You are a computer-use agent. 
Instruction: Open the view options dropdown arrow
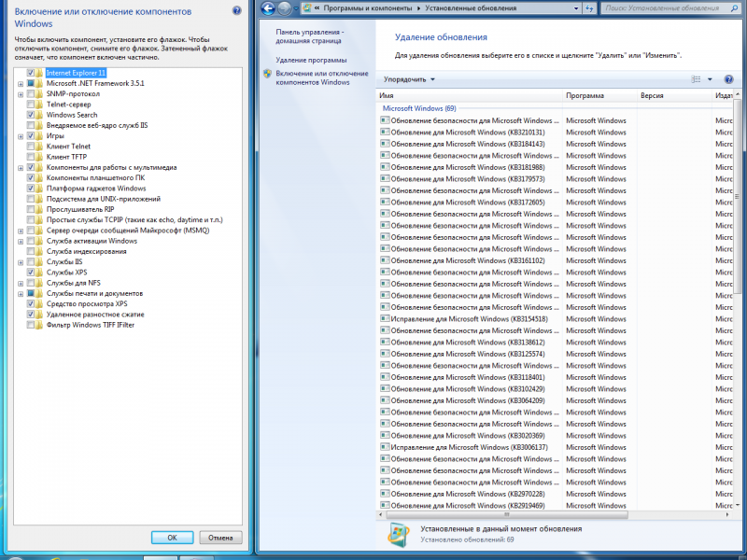pos(710,79)
